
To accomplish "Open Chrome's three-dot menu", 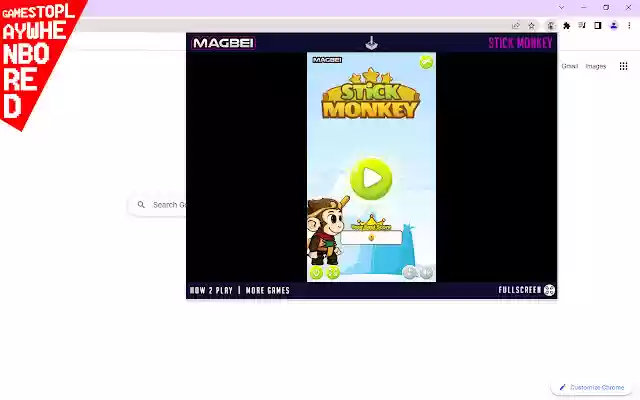I will (x=629, y=26).
